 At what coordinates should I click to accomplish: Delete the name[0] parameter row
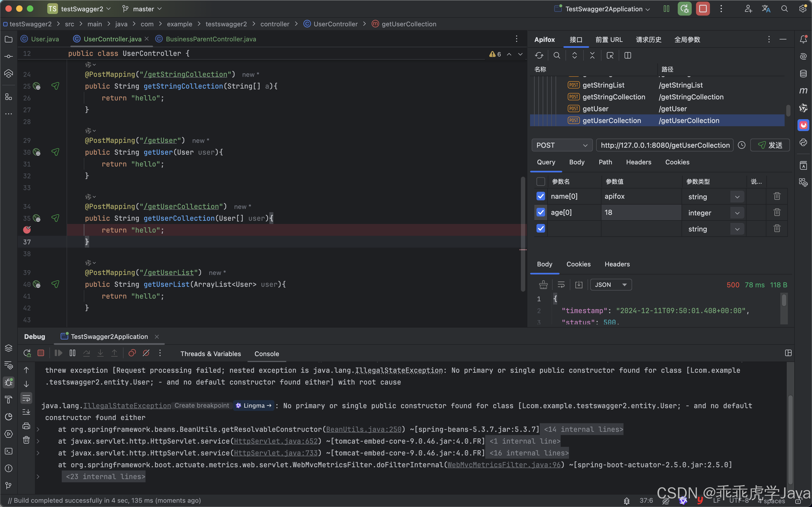[x=777, y=196]
